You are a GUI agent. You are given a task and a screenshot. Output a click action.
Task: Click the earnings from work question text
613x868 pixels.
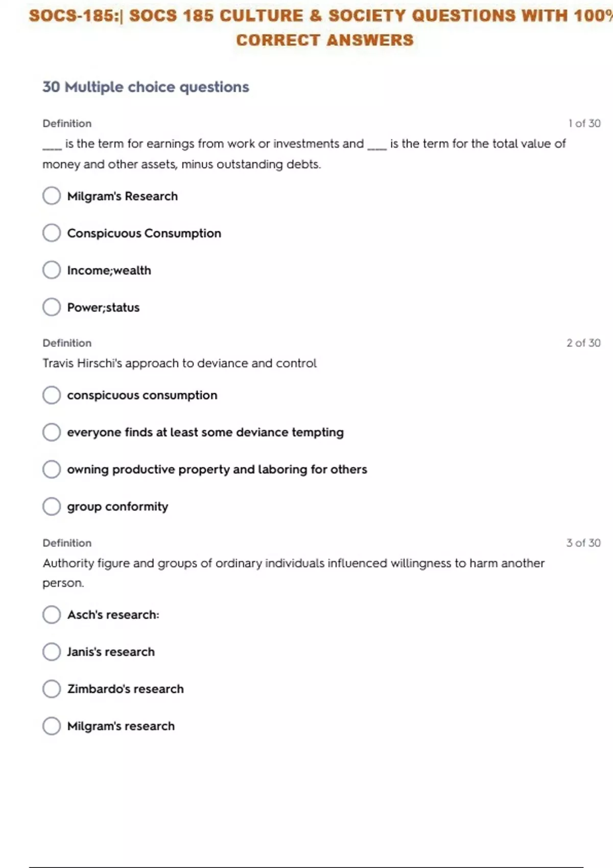(304, 144)
